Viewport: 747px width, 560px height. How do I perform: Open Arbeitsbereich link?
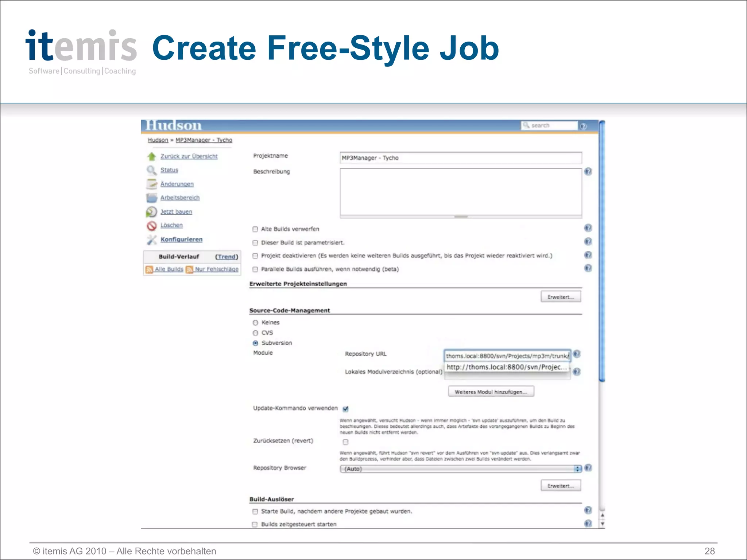click(x=180, y=198)
